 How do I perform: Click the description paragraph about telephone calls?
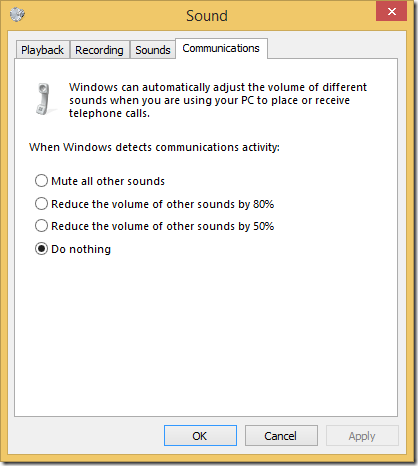click(218, 100)
